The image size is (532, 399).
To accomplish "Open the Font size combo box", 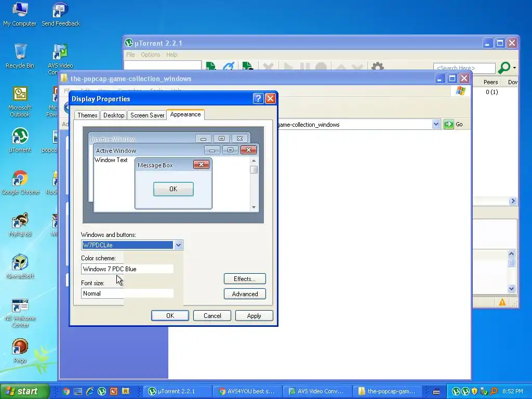I will (127, 294).
